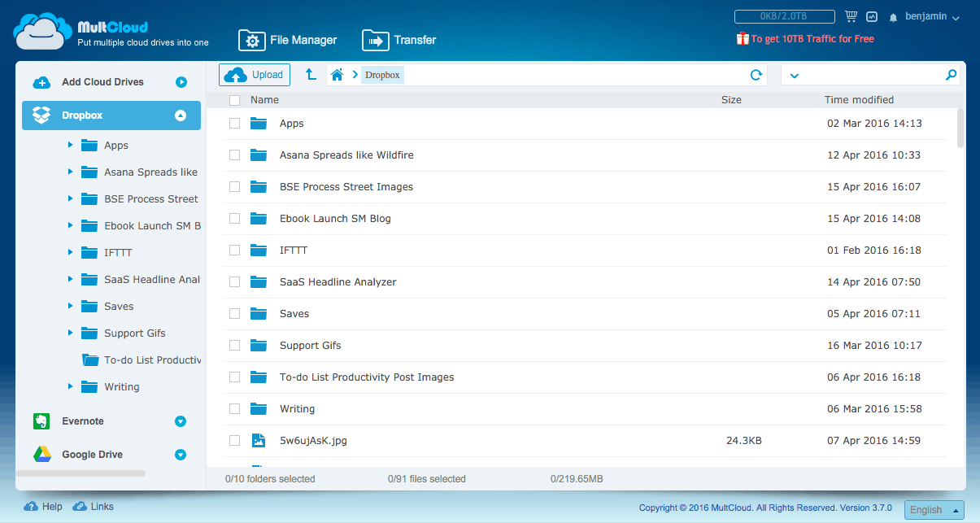980x523 pixels.
Task: Open the traffic statistics chart icon
Action: (872, 16)
